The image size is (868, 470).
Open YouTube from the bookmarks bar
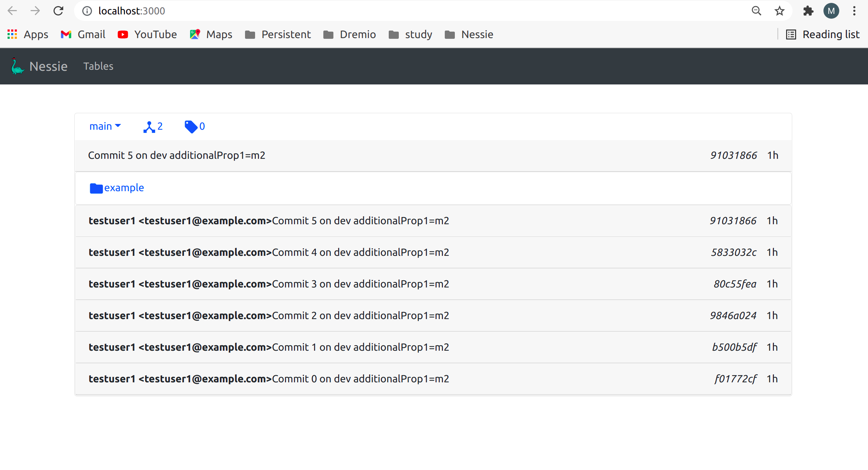point(147,34)
